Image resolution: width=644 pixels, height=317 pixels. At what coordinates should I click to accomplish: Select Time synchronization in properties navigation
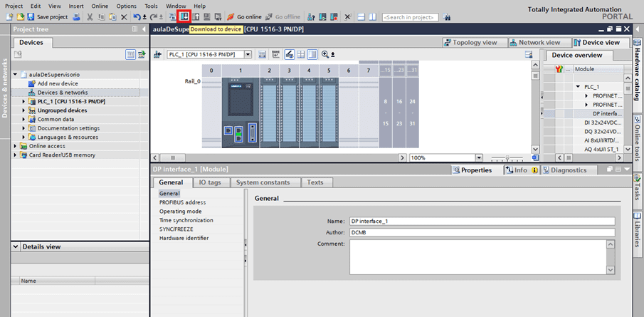pos(186,220)
